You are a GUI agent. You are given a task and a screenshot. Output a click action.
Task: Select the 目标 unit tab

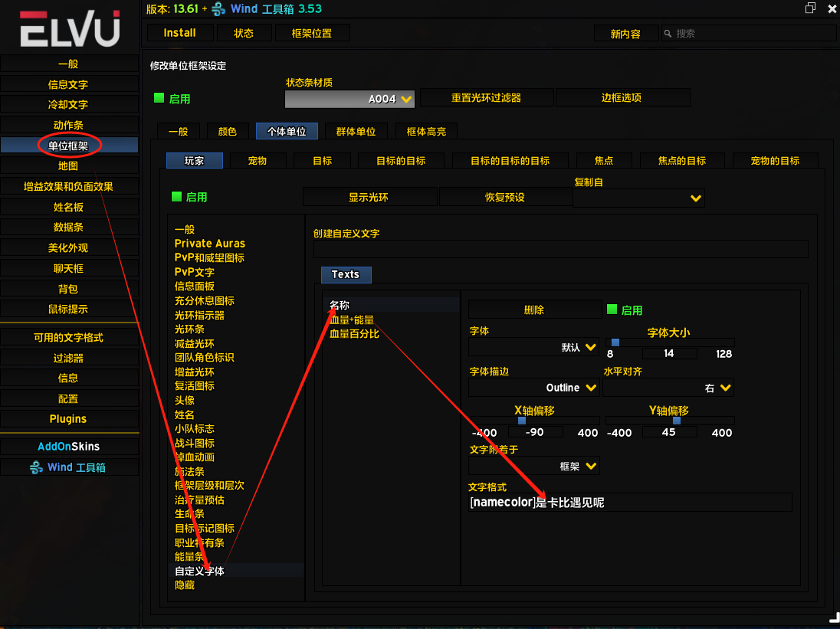click(x=322, y=160)
